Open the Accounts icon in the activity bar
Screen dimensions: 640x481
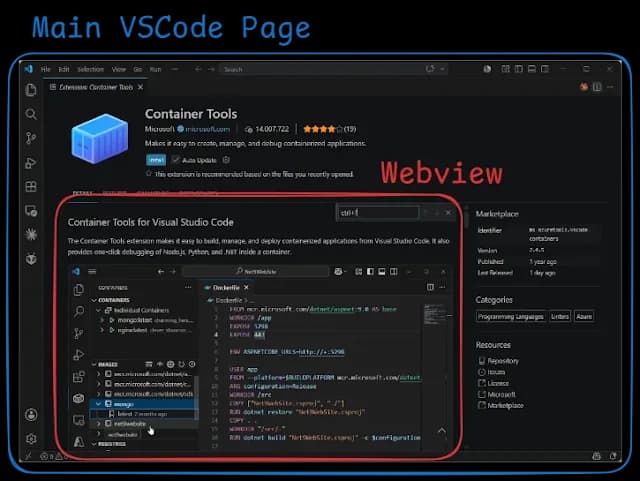point(31,414)
